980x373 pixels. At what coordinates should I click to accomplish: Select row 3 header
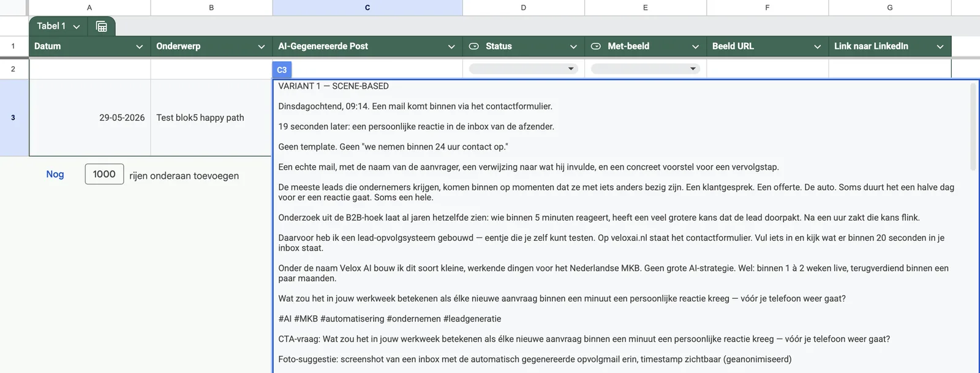click(x=13, y=118)
